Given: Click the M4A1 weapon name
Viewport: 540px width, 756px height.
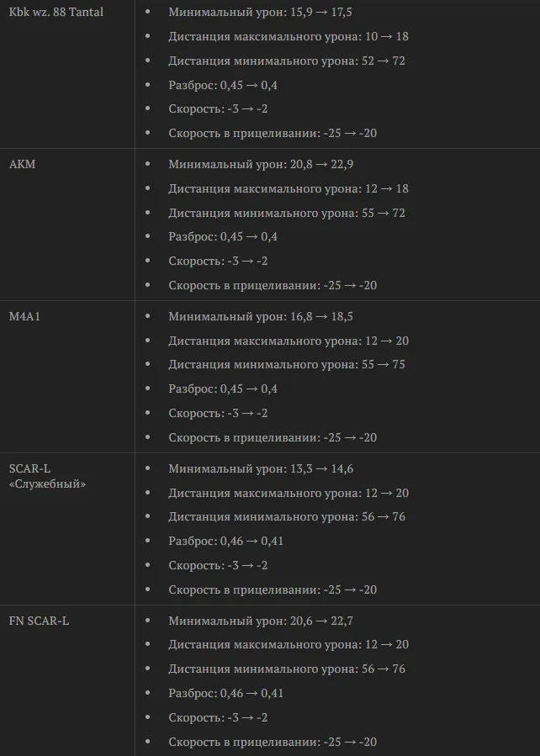Looking at the screenshot, I should [x=24, y=316].
